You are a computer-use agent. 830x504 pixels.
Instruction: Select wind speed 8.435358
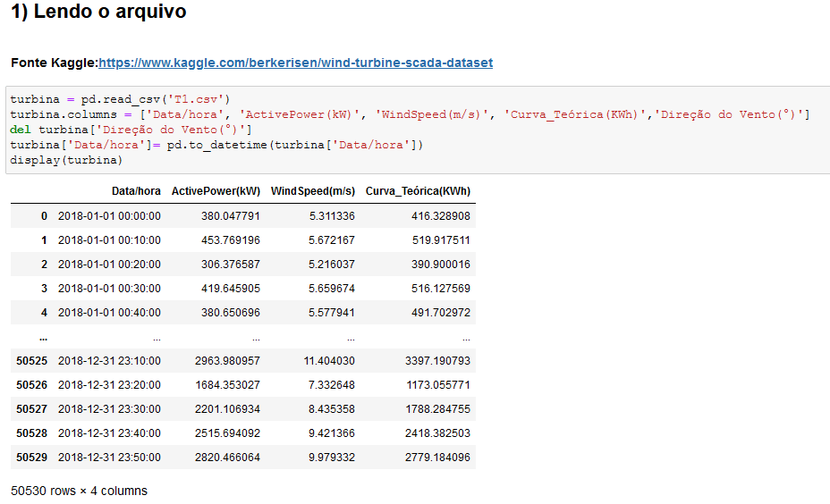click(x=332, y=409)
